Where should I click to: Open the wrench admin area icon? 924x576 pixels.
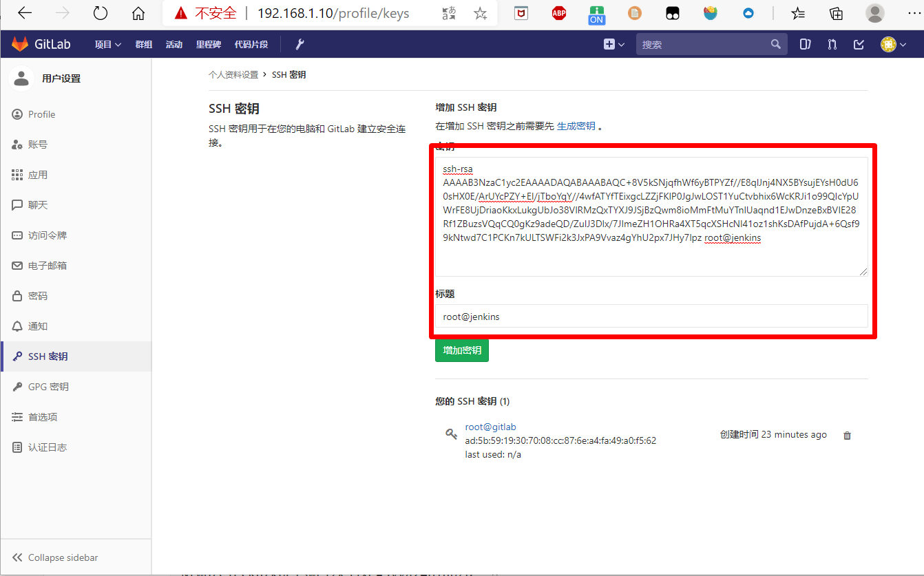tap(299, 43)
